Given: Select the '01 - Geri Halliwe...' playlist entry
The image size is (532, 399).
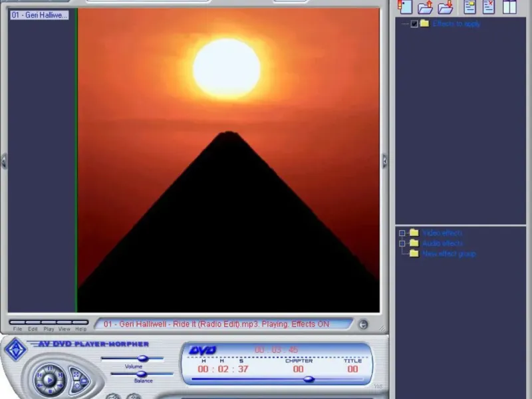Looking at the screenshot, I should click(39, 15).
